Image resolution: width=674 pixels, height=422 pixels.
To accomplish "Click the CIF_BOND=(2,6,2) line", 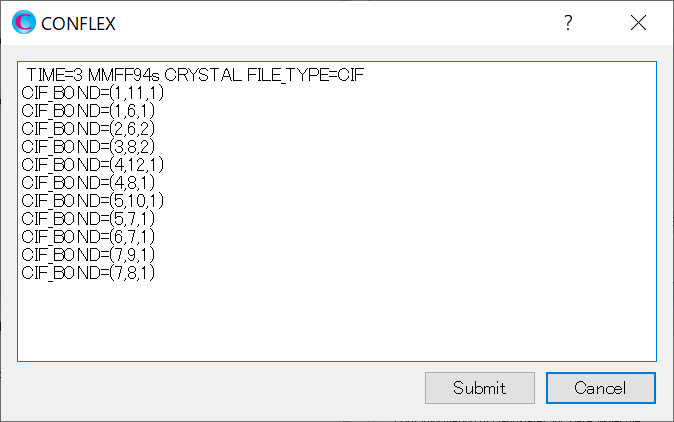I will click(x=88, y=129).
